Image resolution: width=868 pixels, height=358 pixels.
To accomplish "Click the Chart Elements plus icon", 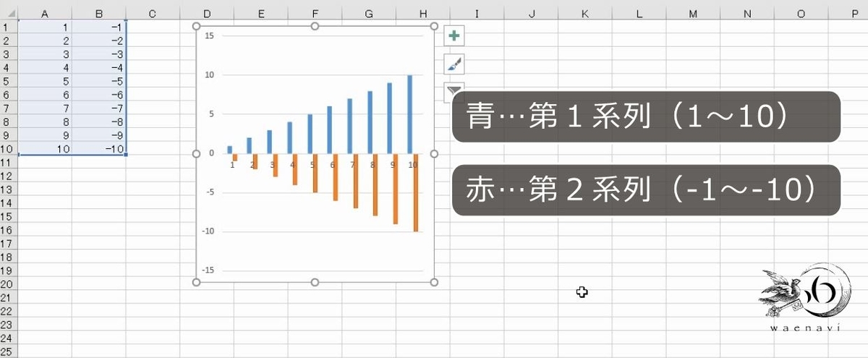I will pyautogui.click(x=454, y=35).
